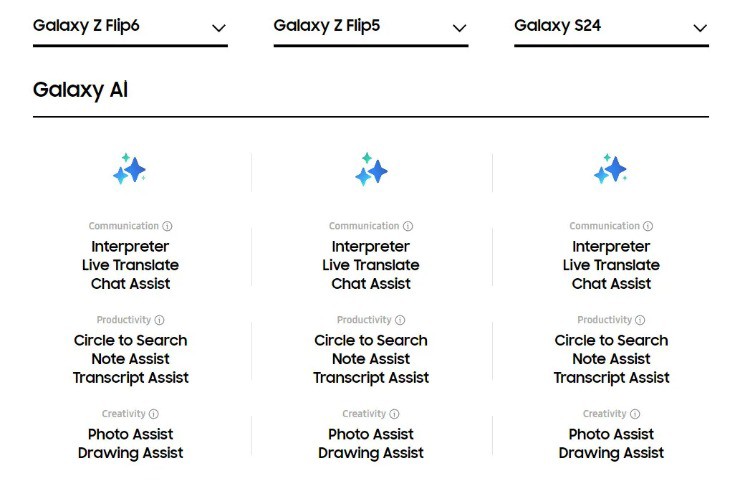Open Communication info icon under Galaxy Z Flip5
The image size is (740, 481).
click(408, 226)
